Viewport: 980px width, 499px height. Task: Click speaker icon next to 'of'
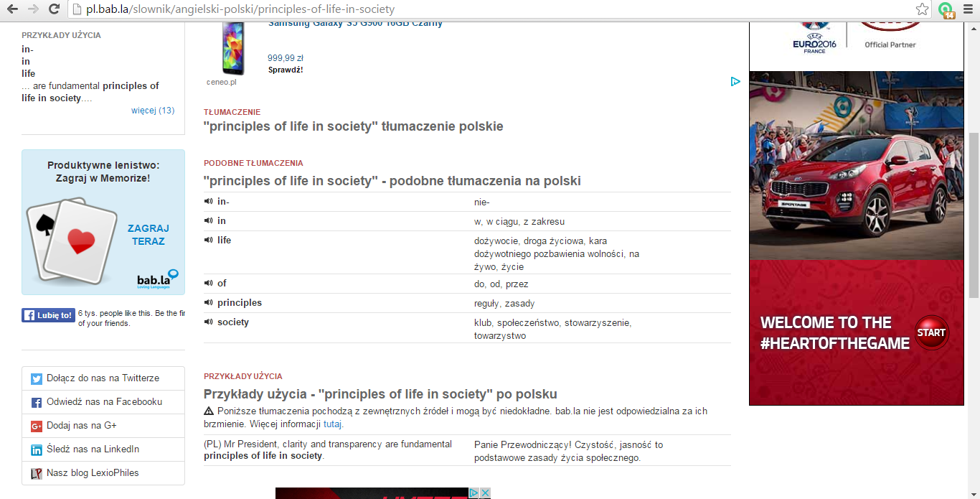[209, 284]
